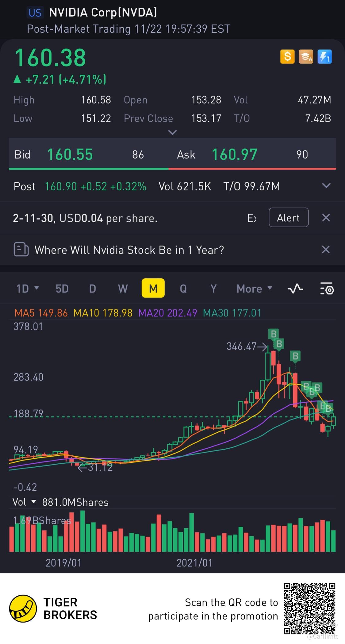Tap the MA30 177.01 indicator label
345x644 pixels.
coord(232,313)
